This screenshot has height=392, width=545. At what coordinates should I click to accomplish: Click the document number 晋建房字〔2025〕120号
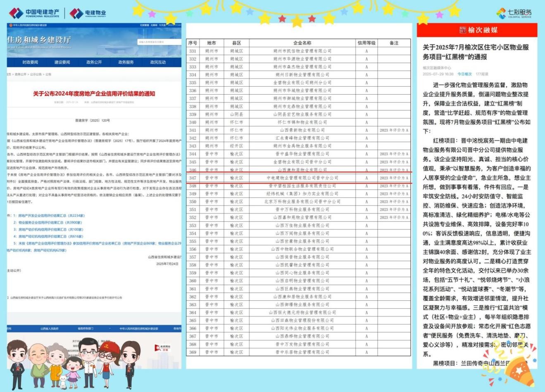pos(93,121)
